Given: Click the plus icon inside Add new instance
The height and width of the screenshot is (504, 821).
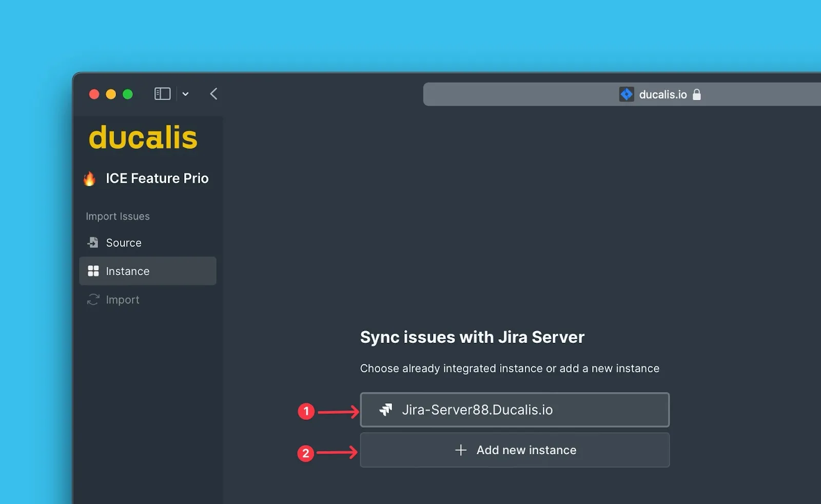Looking at the screenshot, I should [460, 450].
